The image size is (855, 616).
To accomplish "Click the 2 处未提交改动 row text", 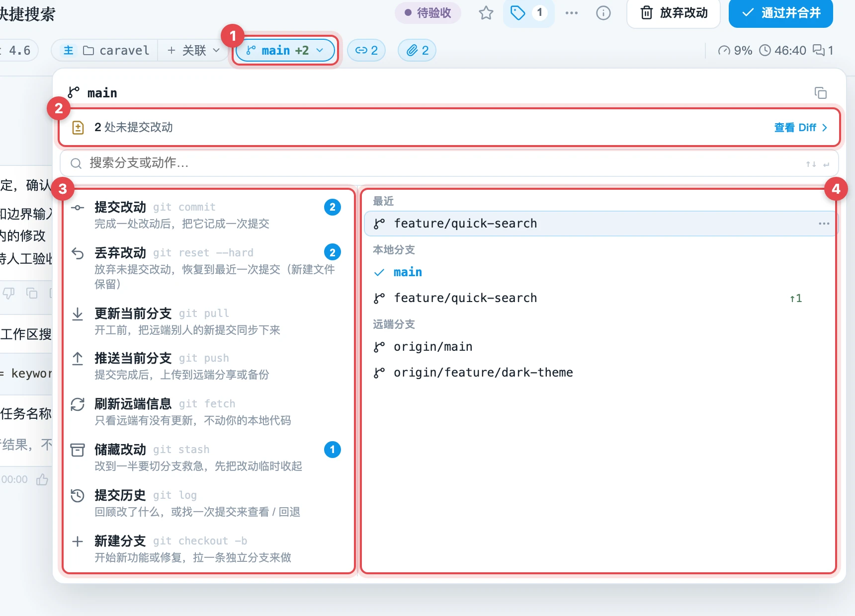I will pos(134,128).
